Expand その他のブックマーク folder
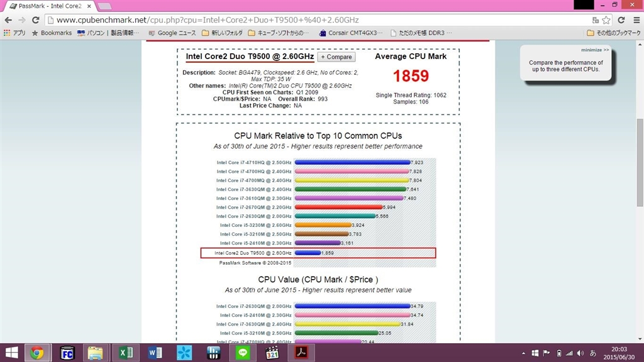Viewport: 644px width, 362px height. click(x=614, y=33)
